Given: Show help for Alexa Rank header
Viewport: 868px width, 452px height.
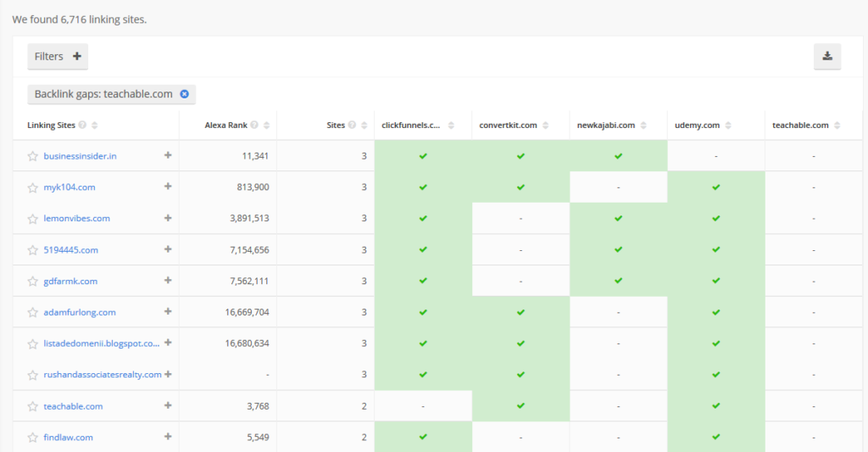Looking at the screenshot, I should click(254, 126).
